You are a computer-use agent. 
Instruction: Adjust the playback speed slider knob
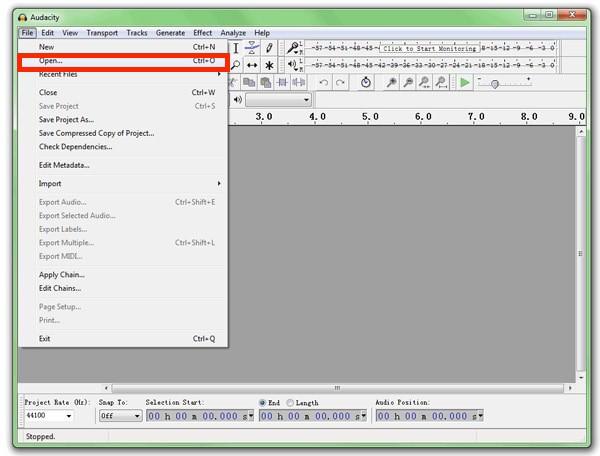(x=494, y=84)
